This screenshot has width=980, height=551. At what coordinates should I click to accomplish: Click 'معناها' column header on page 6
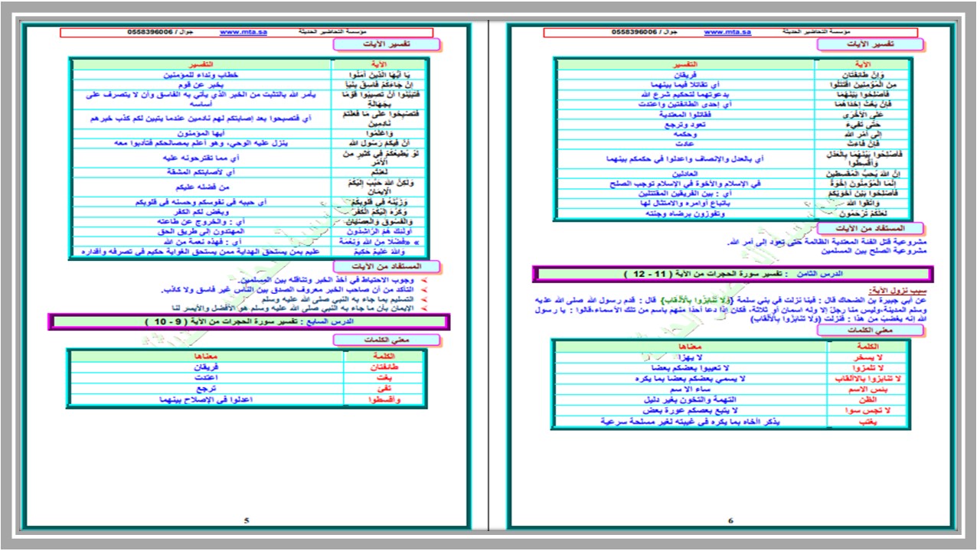(x=690, y=347)
